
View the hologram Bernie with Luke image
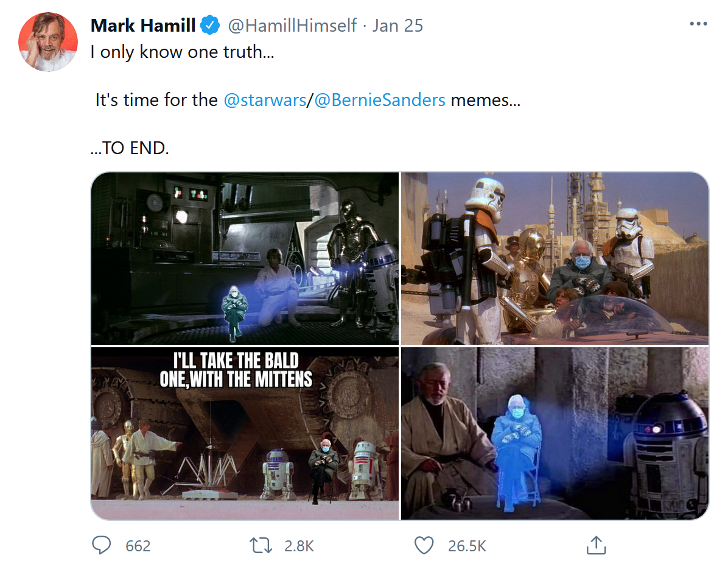(x=245, y=258)
